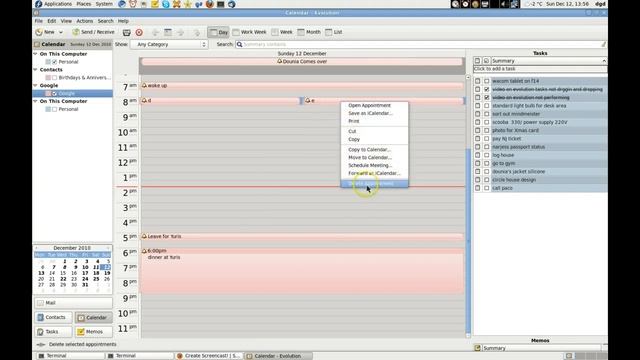Open the Actions menu
640x360 pixels.
pos(84,21)
